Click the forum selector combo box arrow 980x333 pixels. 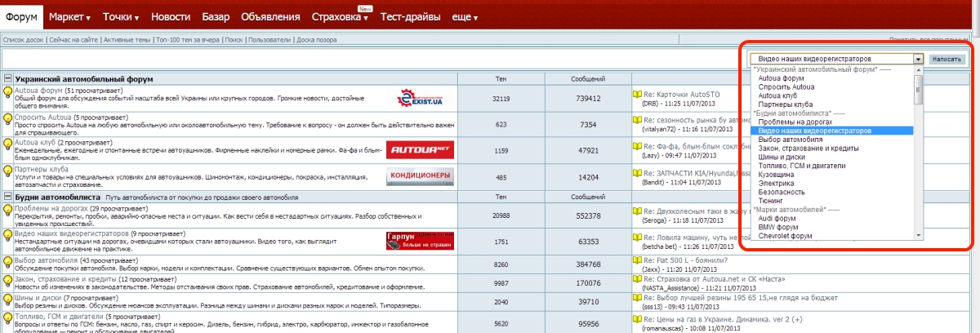[x=919, y=60]
